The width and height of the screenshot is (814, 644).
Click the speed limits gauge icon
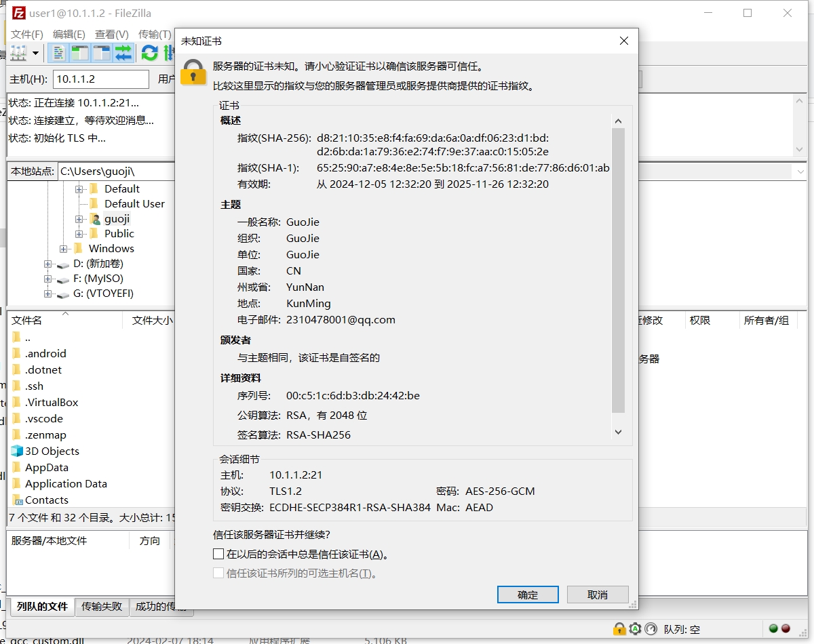click(x=651, y=628)
